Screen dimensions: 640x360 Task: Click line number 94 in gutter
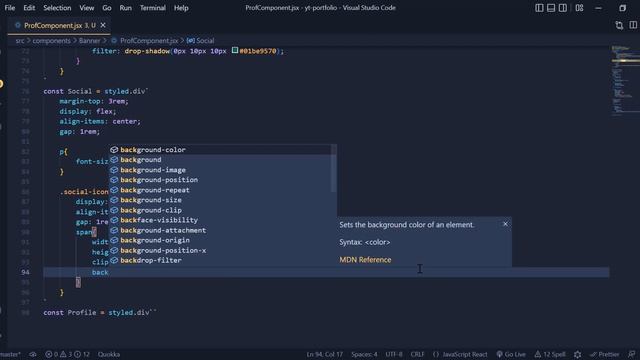tap(25, 272)
